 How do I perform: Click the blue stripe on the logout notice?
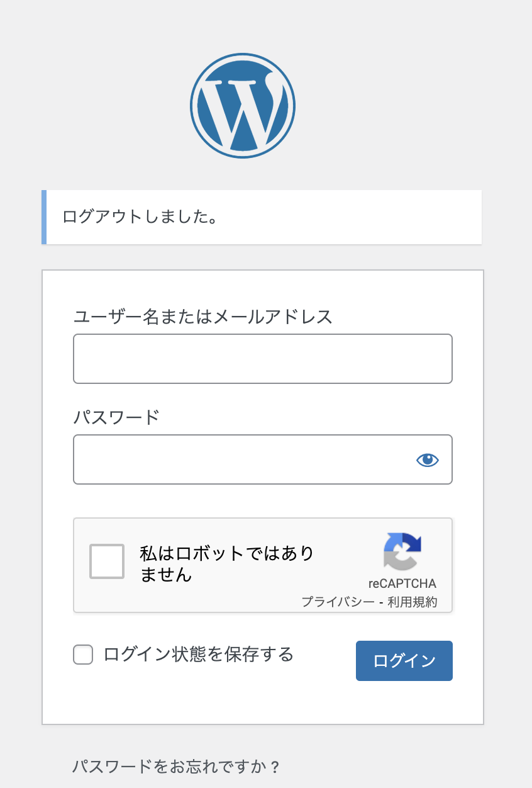44,217
